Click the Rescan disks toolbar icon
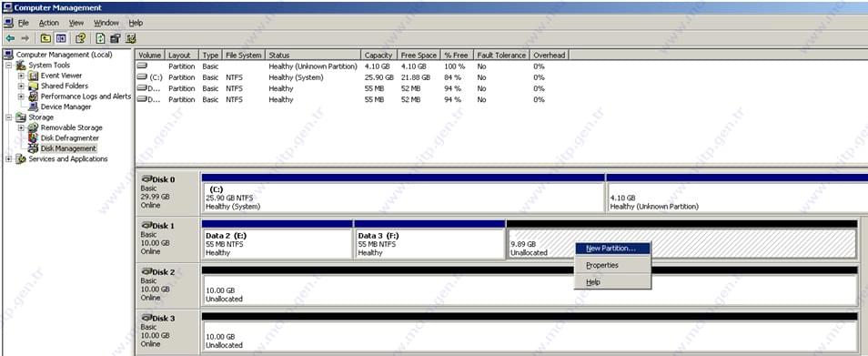 click(x=131, y=38)
